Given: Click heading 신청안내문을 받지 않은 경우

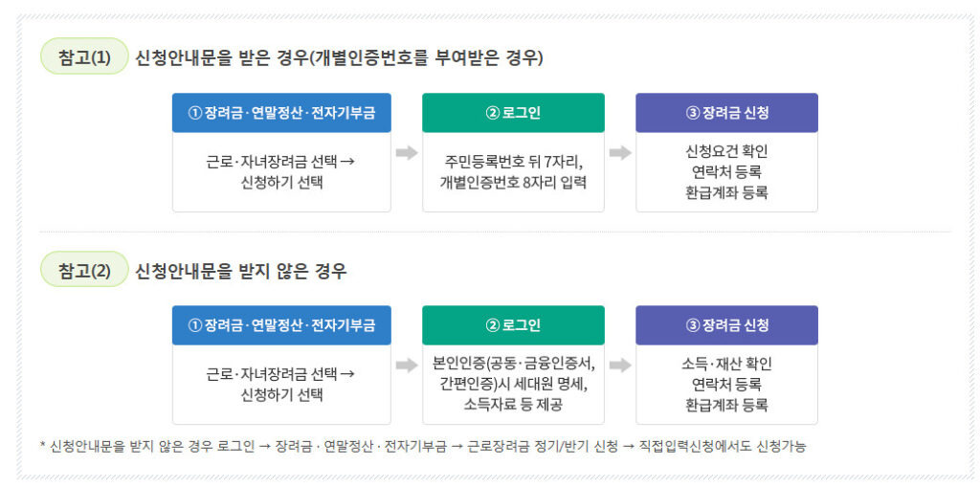Looking at the screenshot, I should coord(240,271).
